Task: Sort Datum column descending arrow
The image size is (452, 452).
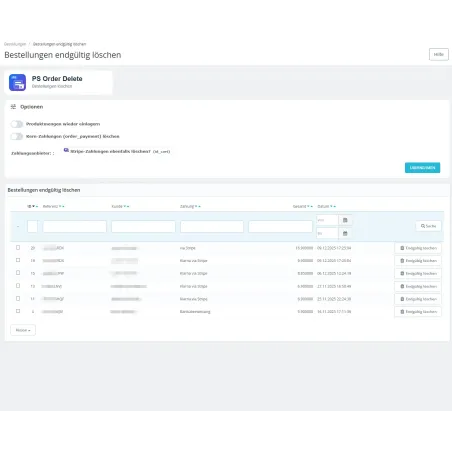Action: pos(331,206)
